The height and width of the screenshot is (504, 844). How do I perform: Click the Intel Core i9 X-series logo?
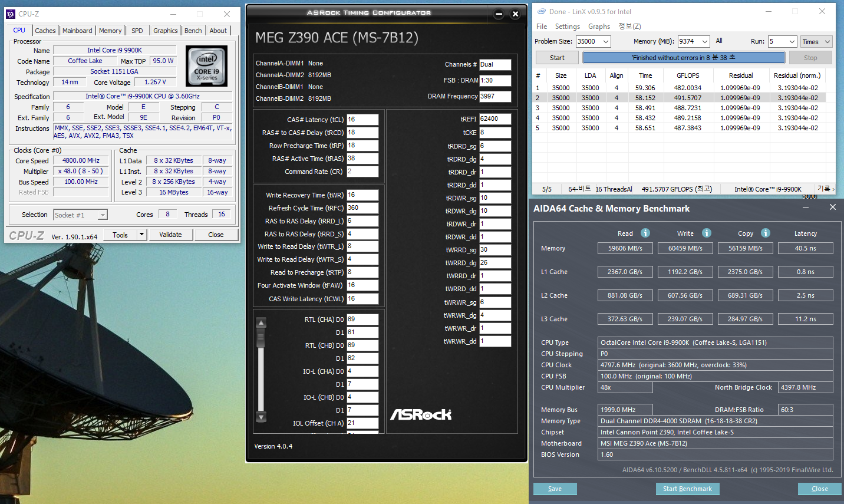(x=206, y=66)
